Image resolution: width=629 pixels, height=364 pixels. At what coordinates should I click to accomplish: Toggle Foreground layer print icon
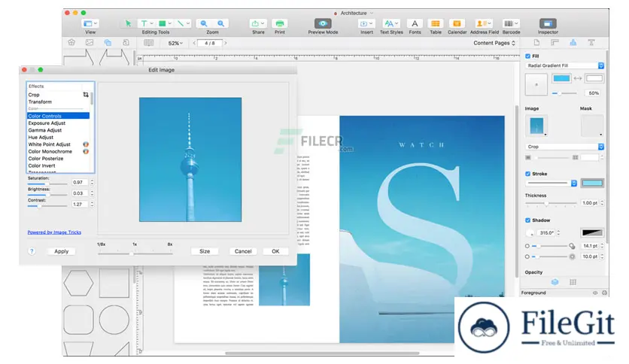tap(604, 293)
